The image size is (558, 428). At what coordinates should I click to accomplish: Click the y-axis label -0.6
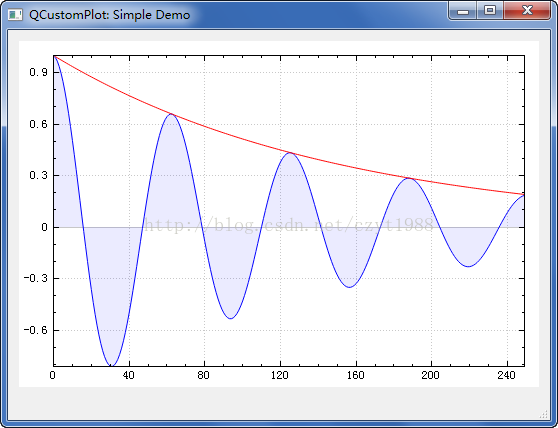pos(36,330)
